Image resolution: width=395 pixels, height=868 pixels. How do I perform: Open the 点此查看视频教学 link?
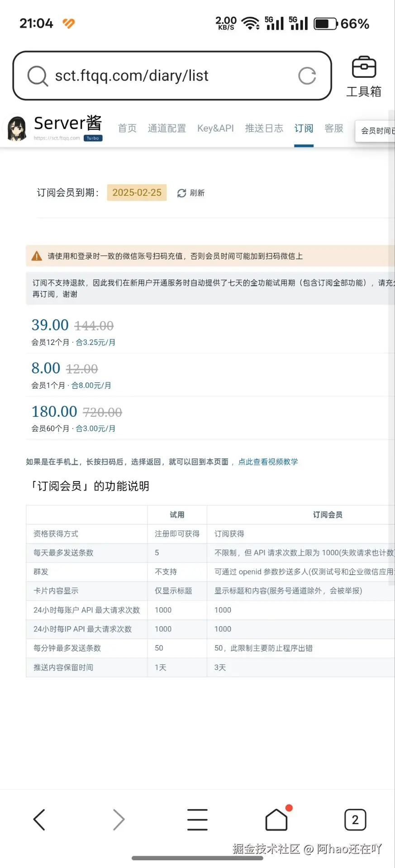point(268,462)
